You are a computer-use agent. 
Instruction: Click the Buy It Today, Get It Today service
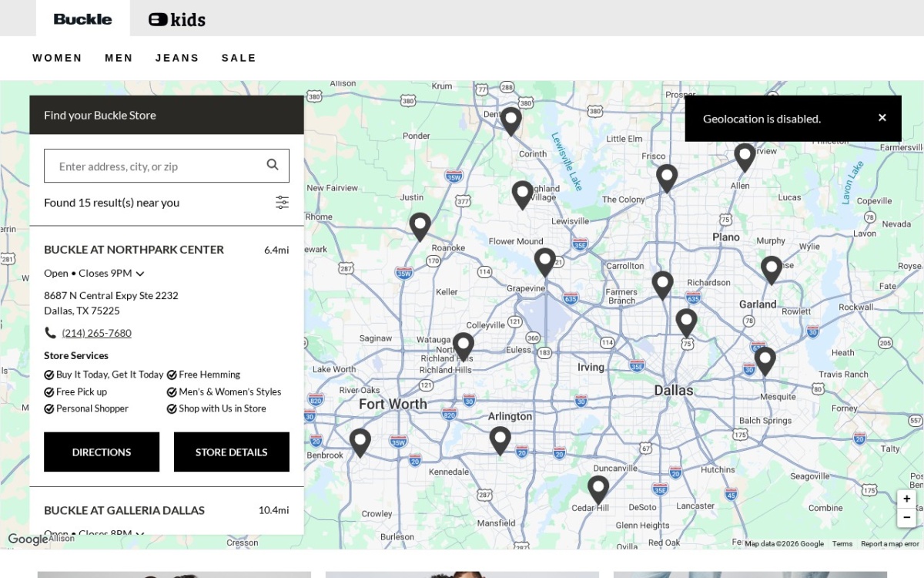(109, 375)
